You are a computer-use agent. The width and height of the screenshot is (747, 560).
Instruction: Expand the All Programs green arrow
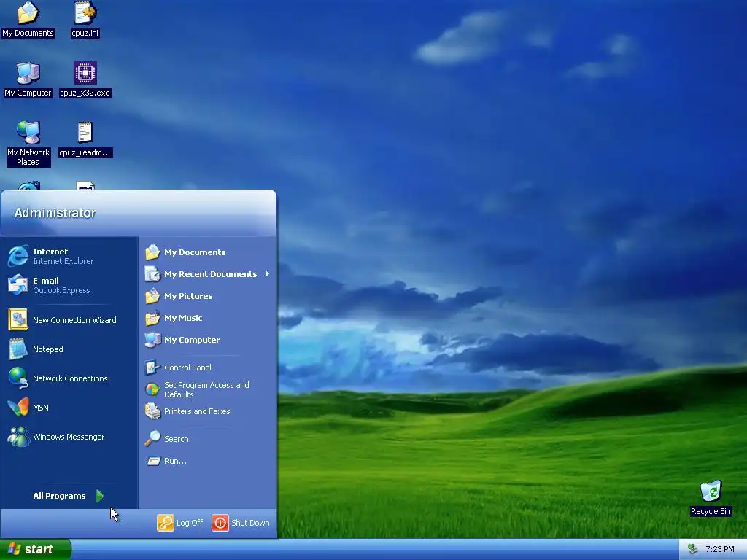pyautogui.click(x=99, y=496)
